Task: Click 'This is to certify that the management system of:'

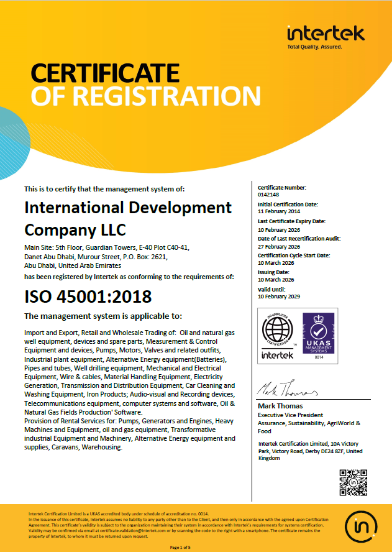Action: (x=104, y=189)
